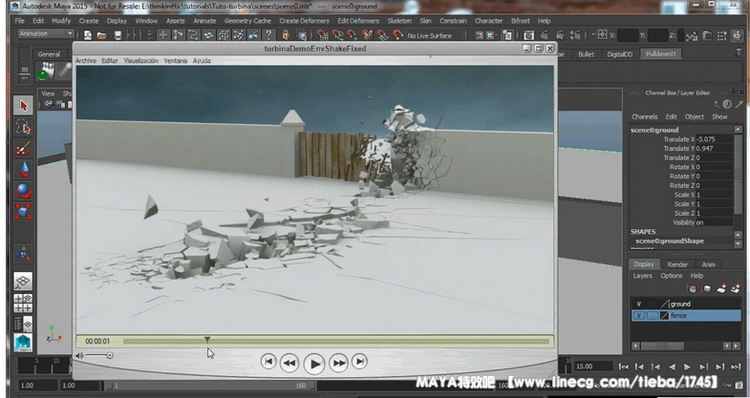
Task: Switch to the Render layer tab
Action: point(677,265)
